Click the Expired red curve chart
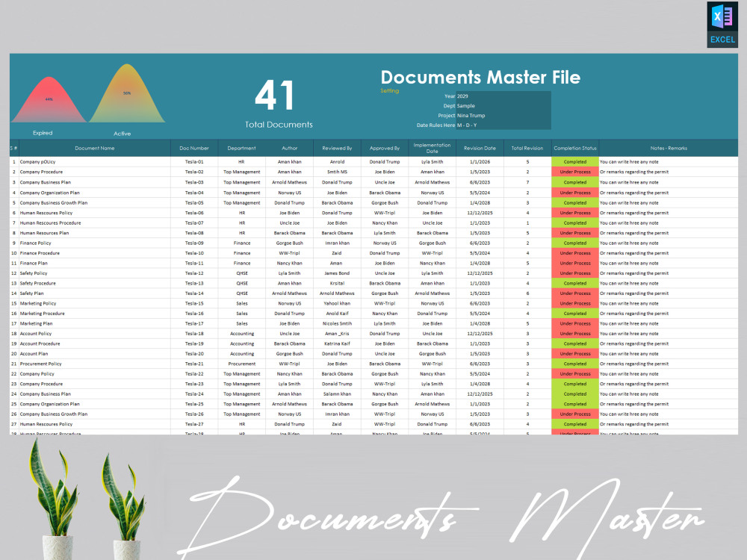Image resolution: width=747 pixels, height=560 pixels. pyautogui.click(x=49, y=100)
